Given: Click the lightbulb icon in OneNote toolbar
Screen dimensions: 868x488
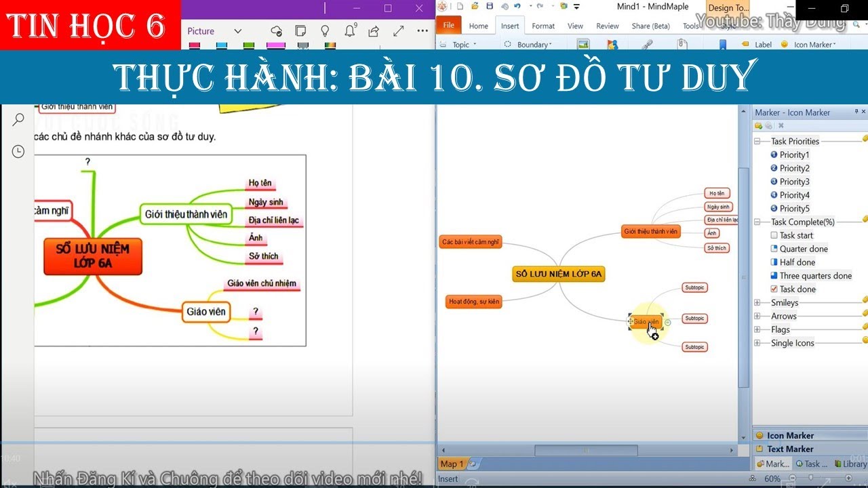Looking at the screenshot, I should tap(325, 31).
